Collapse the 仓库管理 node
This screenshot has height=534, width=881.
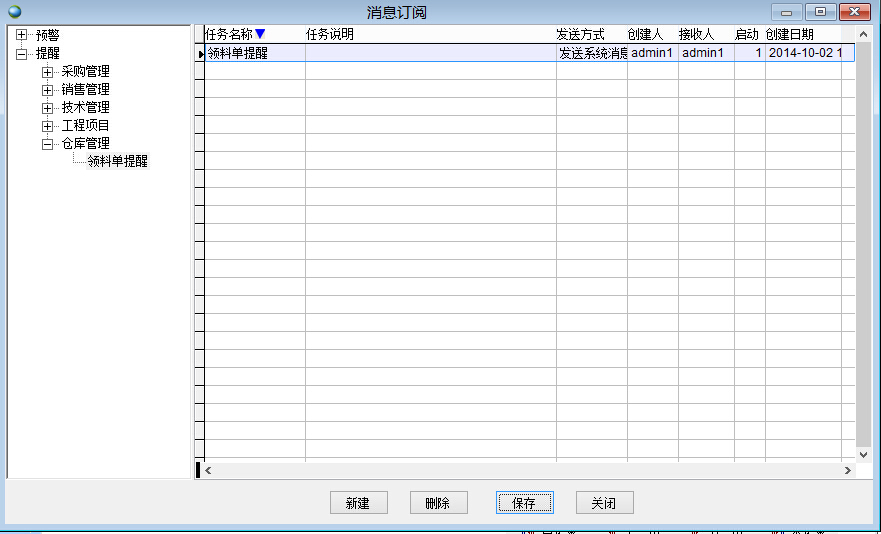pos(47,144)
